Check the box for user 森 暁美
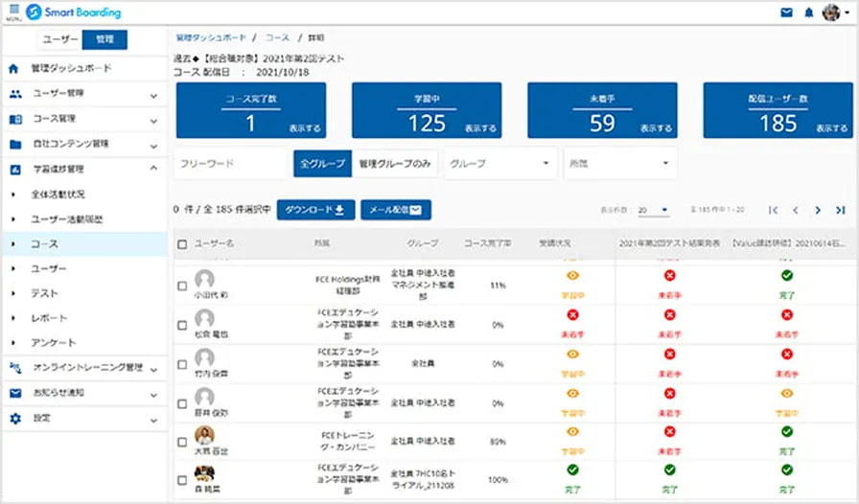Viewport: 859px width, 504px height. pyautogui.click(x=182, y=480)
